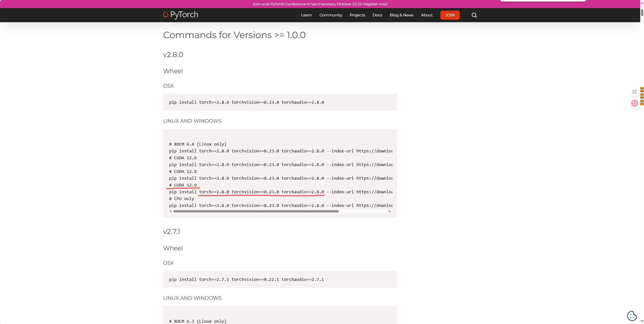The height and width of the screenshot is (324, 644).
Task: Click the pink translate page icon
Action: [x=634, y=103]
